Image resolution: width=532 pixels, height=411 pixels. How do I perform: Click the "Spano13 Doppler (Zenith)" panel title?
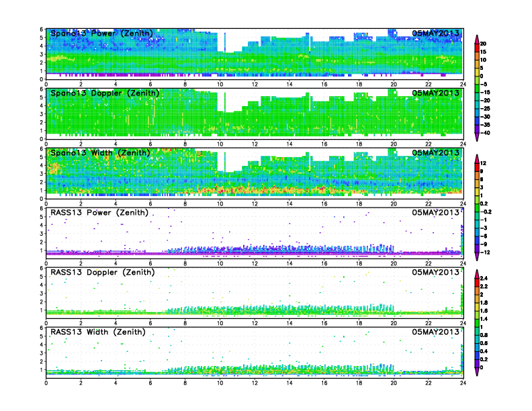(105, 93)
